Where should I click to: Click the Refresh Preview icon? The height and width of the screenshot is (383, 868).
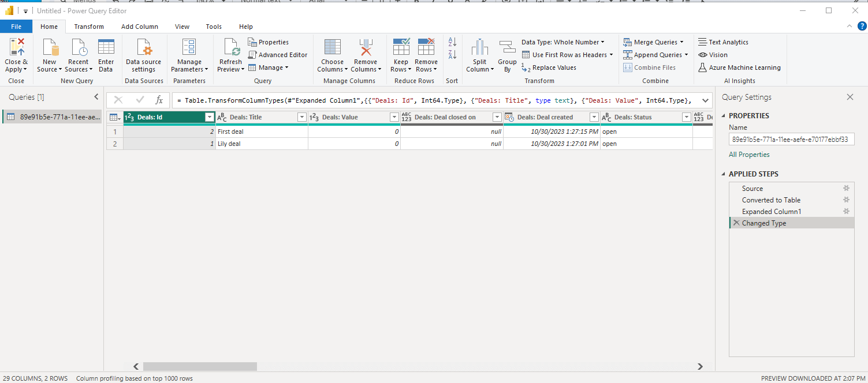tap(231, 47)
